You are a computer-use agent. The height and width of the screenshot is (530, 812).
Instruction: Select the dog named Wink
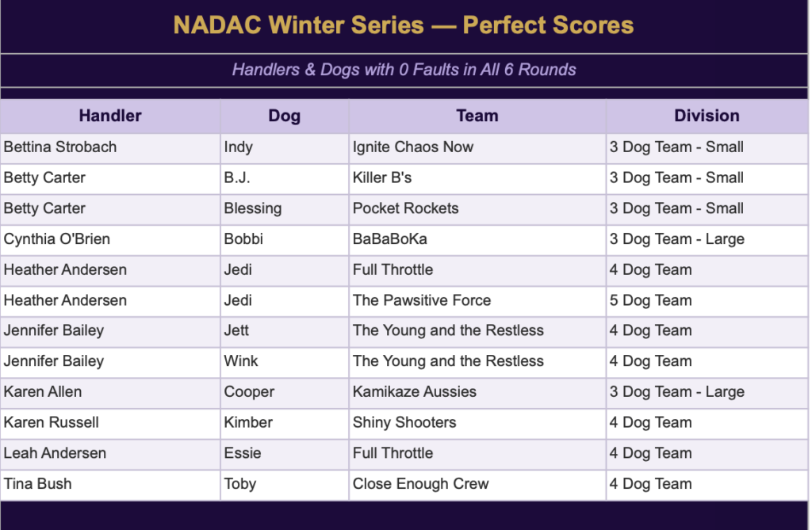pos(241,361)
